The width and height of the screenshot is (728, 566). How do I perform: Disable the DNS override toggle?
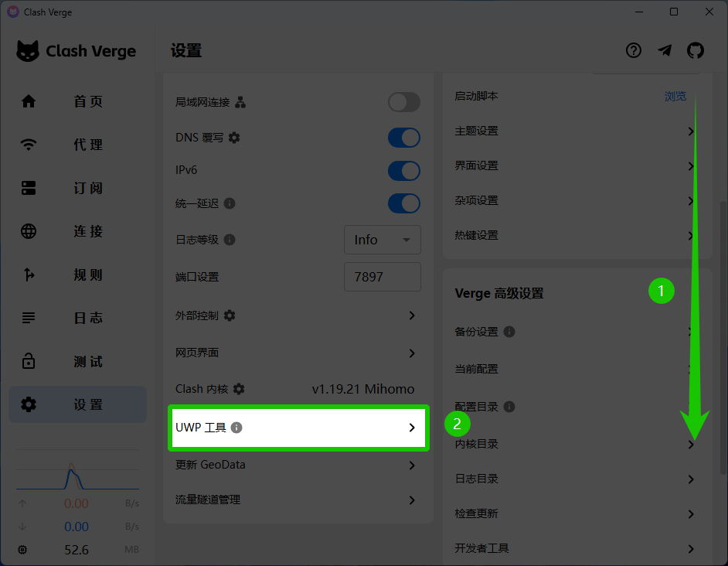click(x=404, y=138)
